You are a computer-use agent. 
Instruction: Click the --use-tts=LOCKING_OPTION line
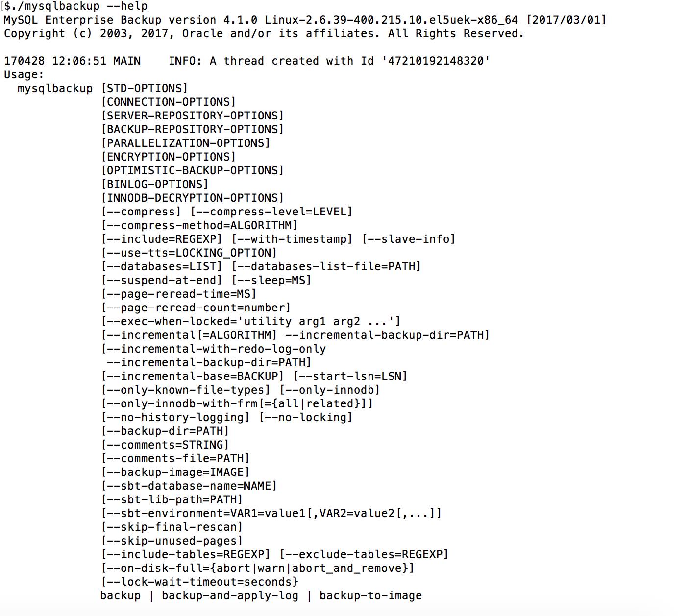[189, 253]
